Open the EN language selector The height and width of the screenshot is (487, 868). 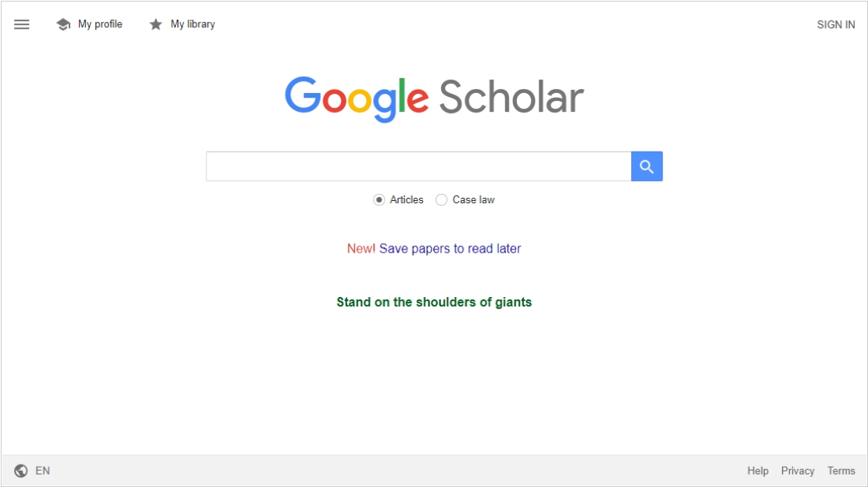pyautogui.click(x=43, y=471)
